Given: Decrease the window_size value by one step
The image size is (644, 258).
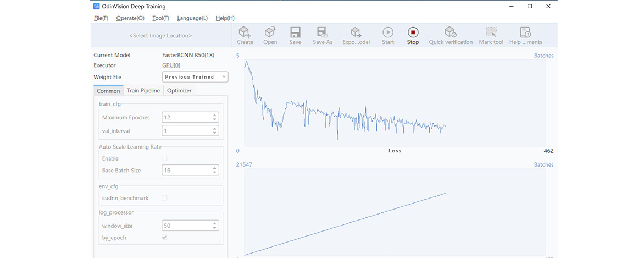Looking at the screenshot, I should point(214,228).
